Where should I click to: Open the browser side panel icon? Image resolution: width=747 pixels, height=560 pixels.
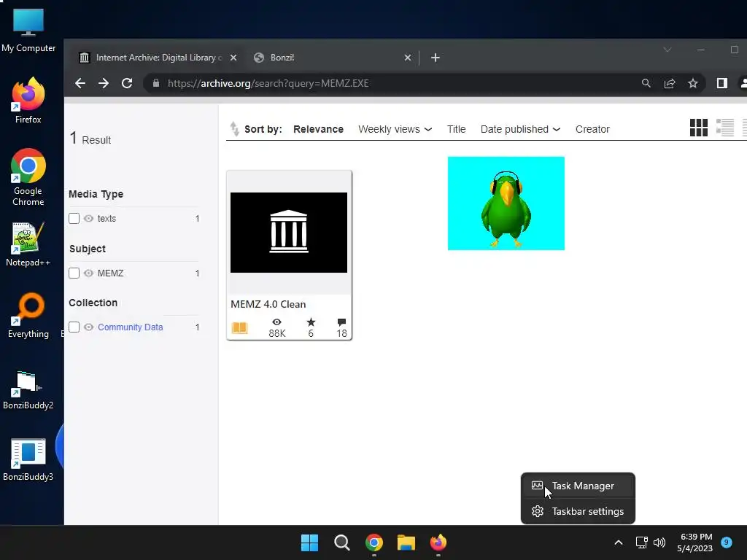[x=721, y=83]
